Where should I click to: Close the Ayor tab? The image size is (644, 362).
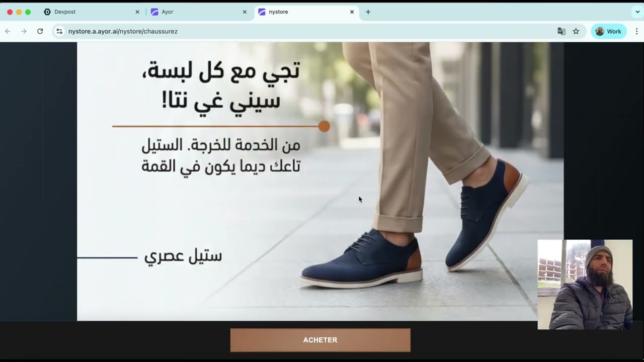point(245,12)
